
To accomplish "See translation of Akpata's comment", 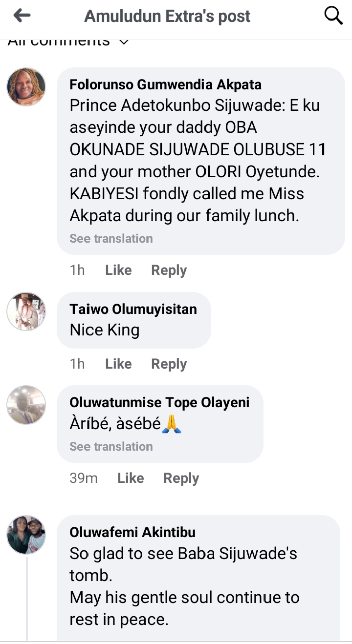I will (111, 238).
